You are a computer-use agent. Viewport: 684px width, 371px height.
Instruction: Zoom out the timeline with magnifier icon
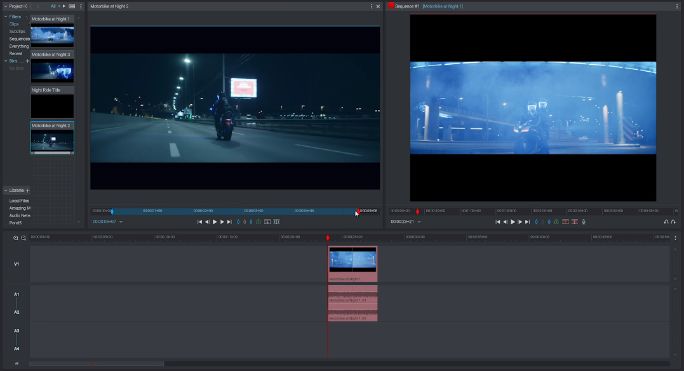click(x=24, y=238)
